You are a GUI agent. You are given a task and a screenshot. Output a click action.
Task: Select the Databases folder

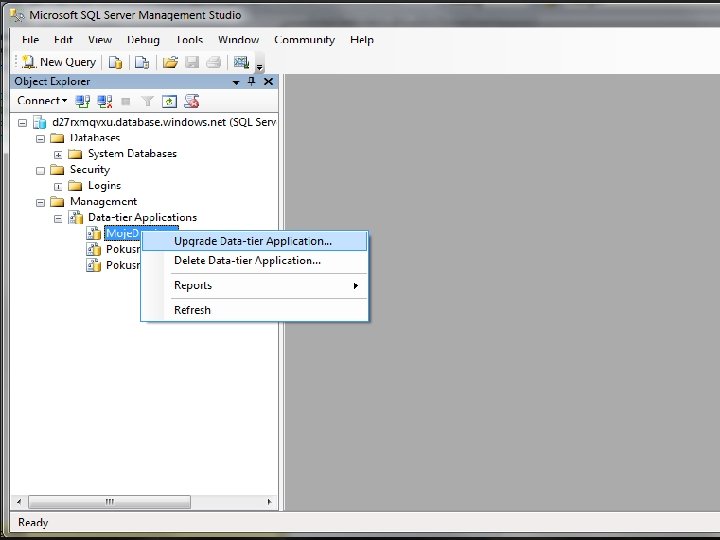(x=95, y=138)
